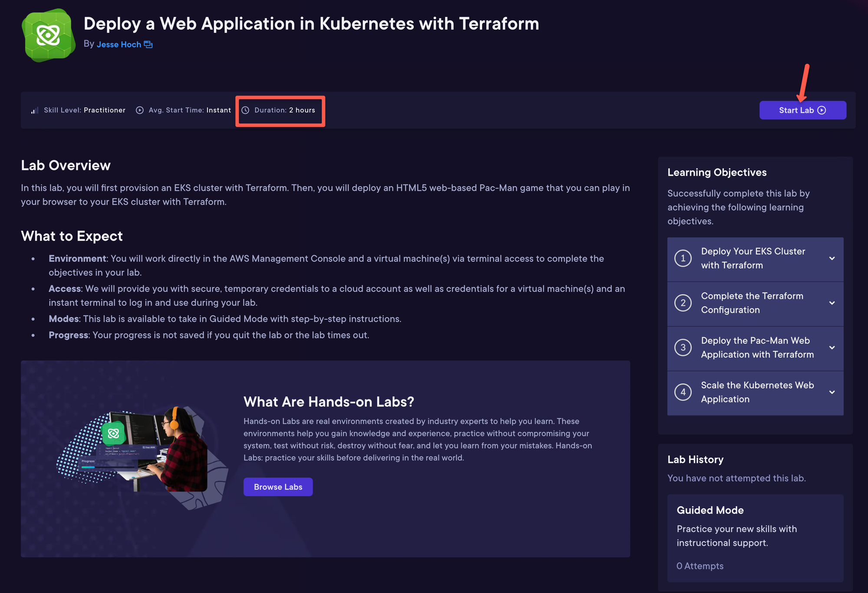This screenshot has width=868, height=593.
Task: Expand Deploy Your EKS Cluster objective chevron
Action: point(832,259)
